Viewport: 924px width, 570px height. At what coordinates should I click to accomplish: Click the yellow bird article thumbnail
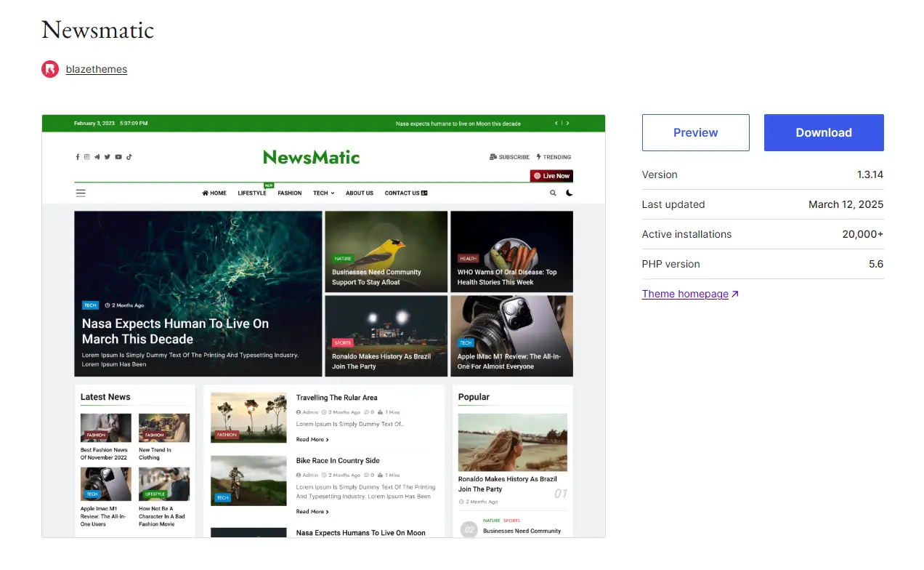pos(386,252)
